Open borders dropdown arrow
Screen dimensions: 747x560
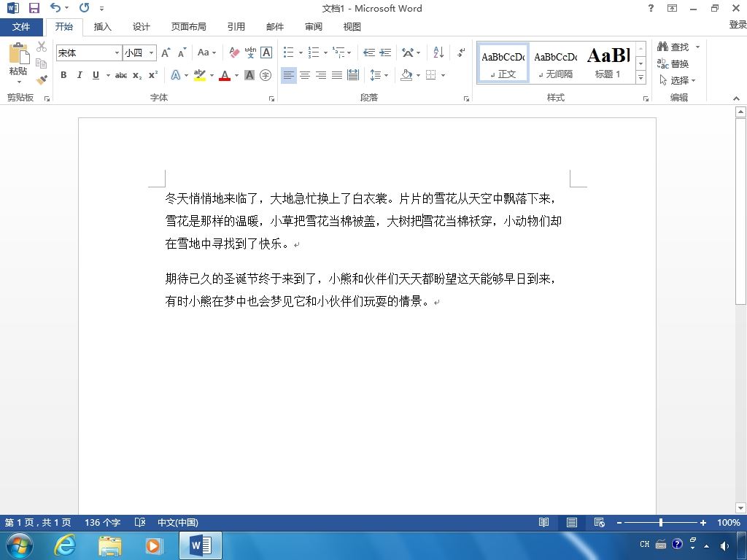(x=443, y=75)
